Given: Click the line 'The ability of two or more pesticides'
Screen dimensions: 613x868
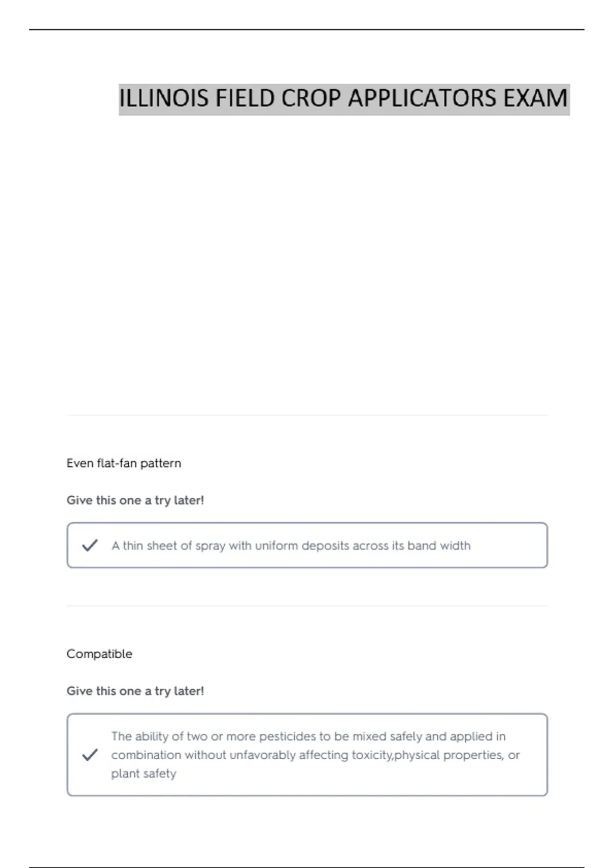Looking at the screenshot, I should click(x=309, y=736).
